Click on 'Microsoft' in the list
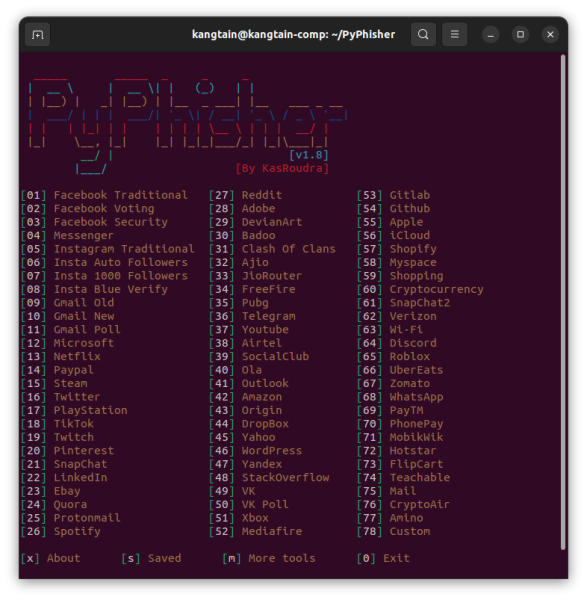The width and height of the screenshot is (587, 600). (83, 343)
